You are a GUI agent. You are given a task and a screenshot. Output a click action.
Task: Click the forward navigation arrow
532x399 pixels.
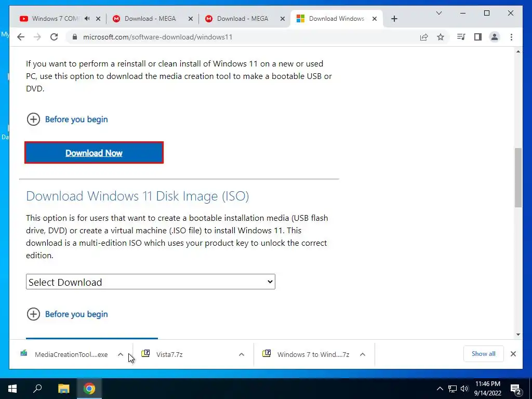[37, 37]
